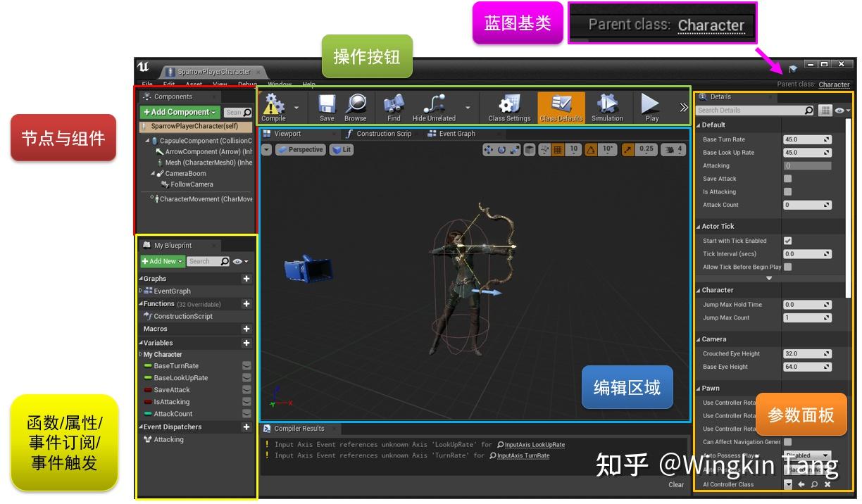Image resolution: width=862 pixels, height=504 pixels.
Task: Enable Allow Tick Before Begin Play
Action: pyautogui.click(x=787, y=267)
